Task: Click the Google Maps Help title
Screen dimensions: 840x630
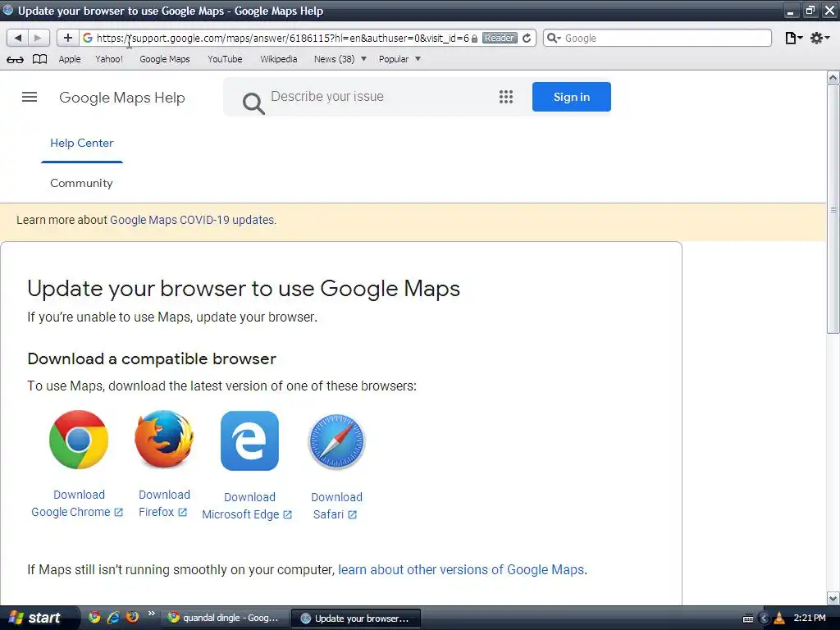Action: tap(122, 98)
